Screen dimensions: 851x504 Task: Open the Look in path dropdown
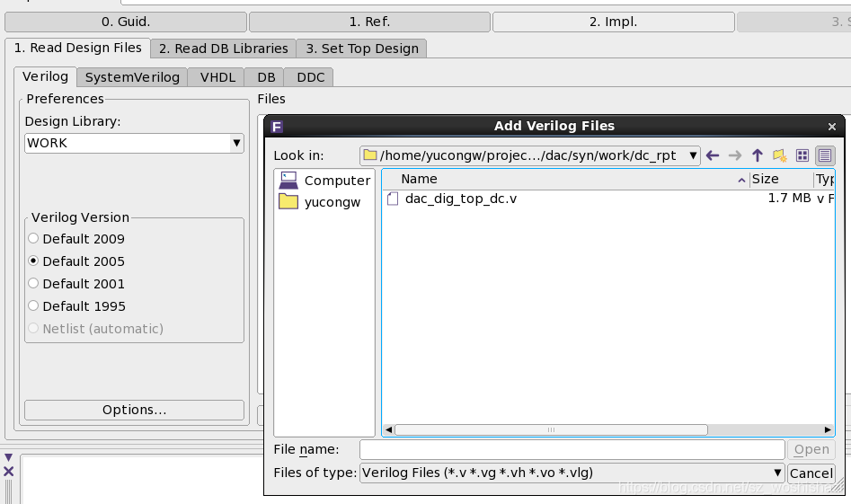529,155
